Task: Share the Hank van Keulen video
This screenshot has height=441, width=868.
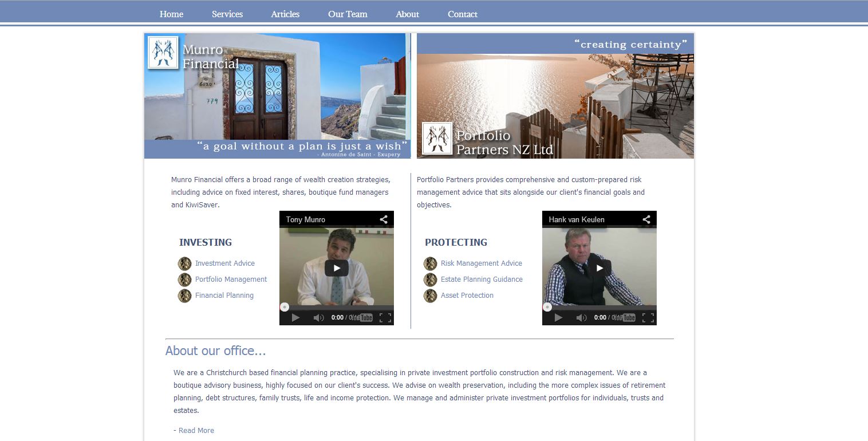Action: (646, 219)
